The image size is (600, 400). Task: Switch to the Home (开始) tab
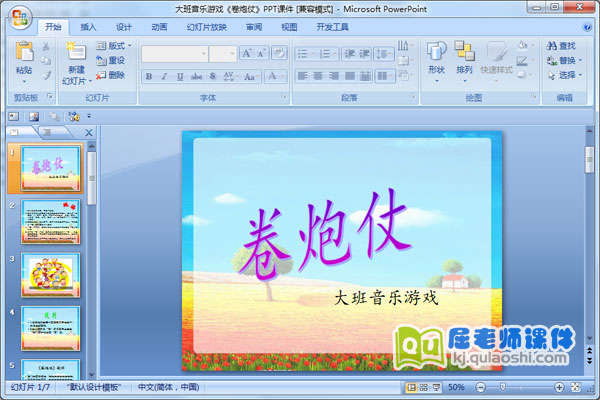click(53, 27)
